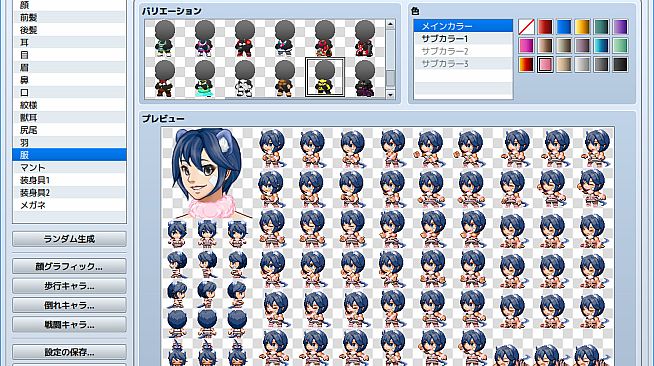Click the no-color swatch with red slash
The width and height of the screenshot is (654, 366).
click(x=526, y=27)
